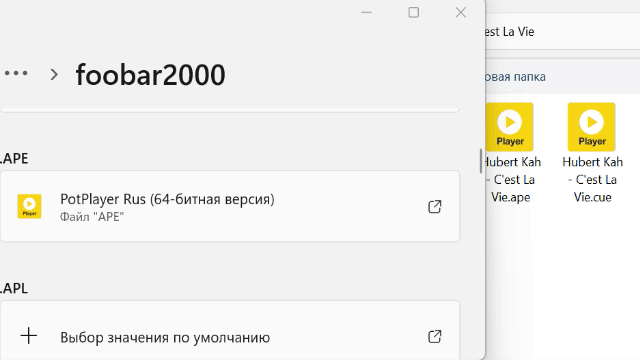This screenshot has width=640, height=360.
Task: Select the Hubert Kah - C'est La Vie.ape file icon
Action: point(509,127)
